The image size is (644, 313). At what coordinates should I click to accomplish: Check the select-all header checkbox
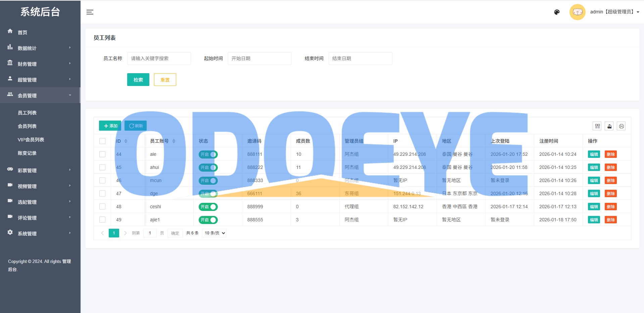pos(102,141)
